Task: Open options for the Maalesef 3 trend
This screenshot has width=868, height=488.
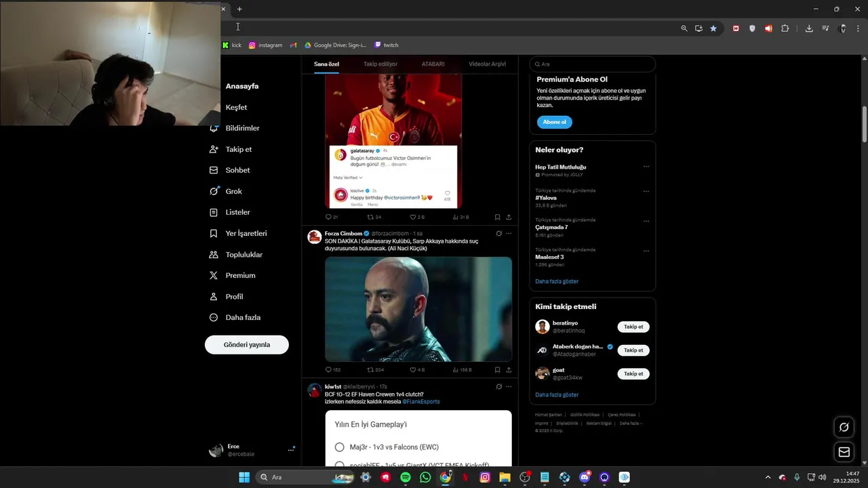Action: pyautogui.click(x=646, y=251)
